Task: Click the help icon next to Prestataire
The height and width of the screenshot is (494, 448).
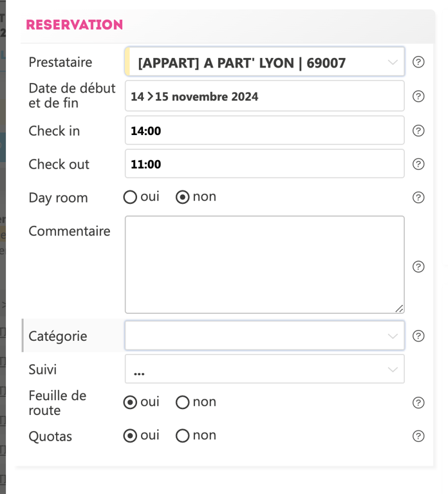Action: click(x=418, y=62)
